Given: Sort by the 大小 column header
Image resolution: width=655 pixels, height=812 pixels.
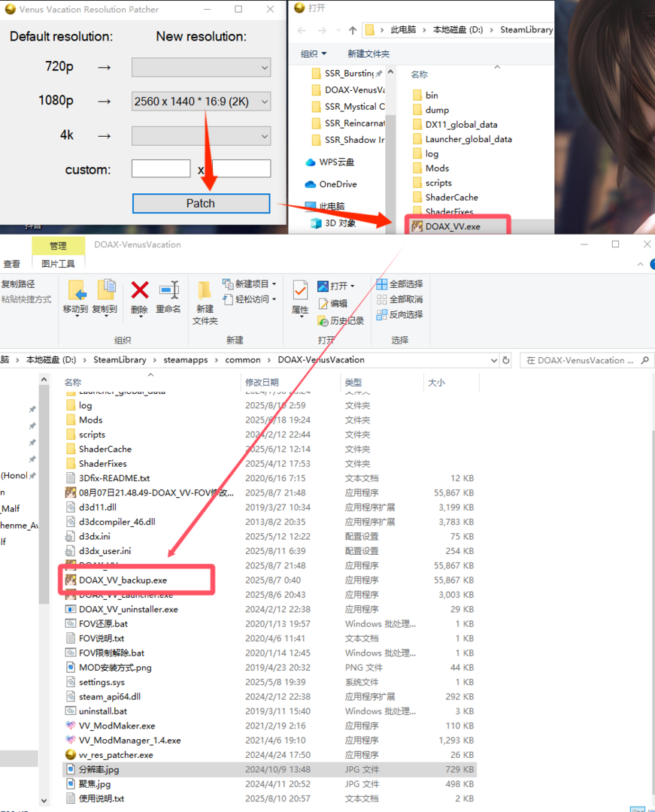Looking at the screenshot, I should coord(436,382).
